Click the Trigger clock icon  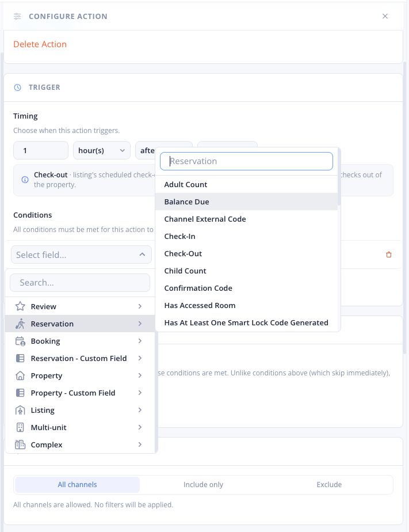[18, 88]
